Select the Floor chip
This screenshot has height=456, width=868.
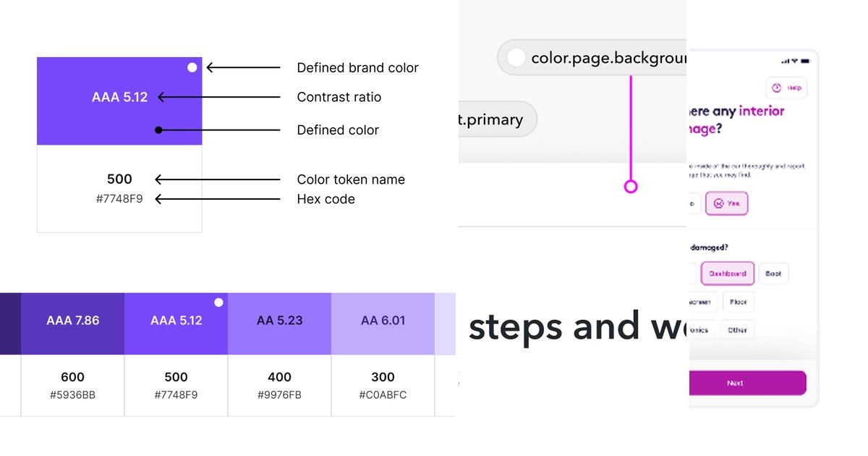pos(737,302)
